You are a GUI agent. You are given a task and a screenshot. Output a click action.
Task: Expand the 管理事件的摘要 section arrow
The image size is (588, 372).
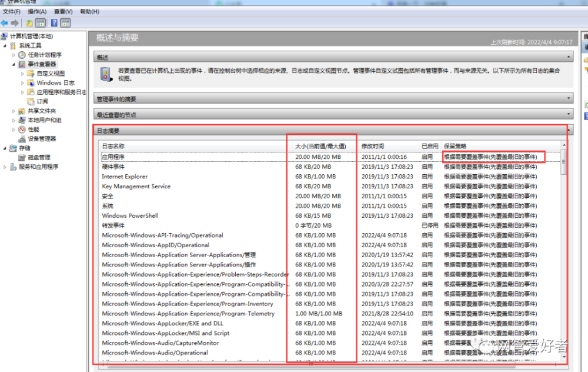[x=569, y=98]
